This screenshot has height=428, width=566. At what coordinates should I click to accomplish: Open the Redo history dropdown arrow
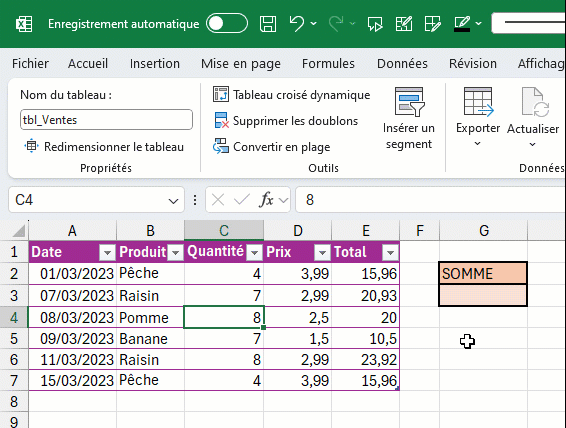coord(353,24)
